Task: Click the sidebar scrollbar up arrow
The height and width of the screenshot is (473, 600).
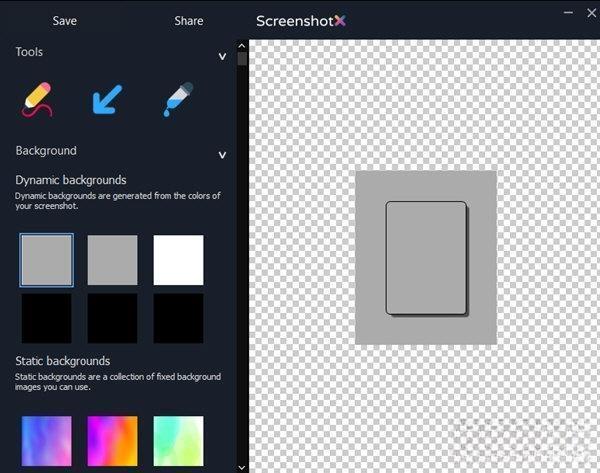Action: click(241, 45)
